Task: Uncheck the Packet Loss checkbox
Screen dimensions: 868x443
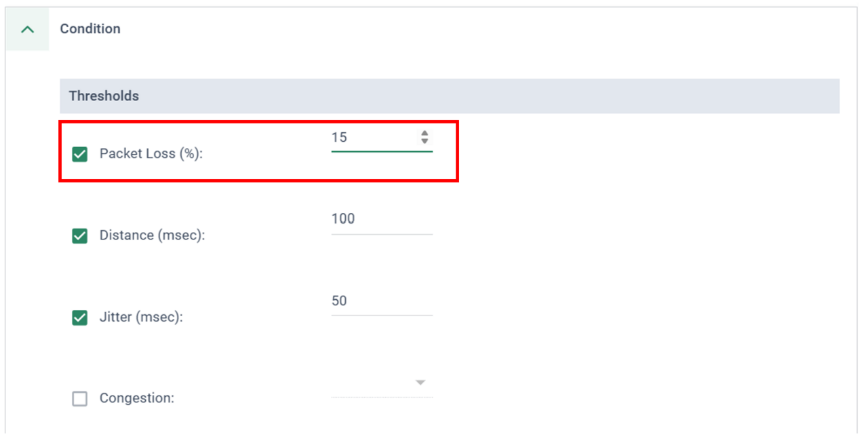Action: click(x=80, y=154)
